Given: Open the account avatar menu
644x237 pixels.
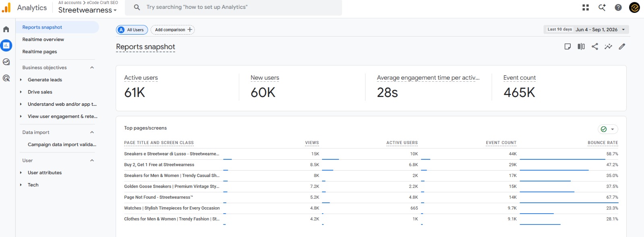Looking at the screenshot, I should point(634,7).
